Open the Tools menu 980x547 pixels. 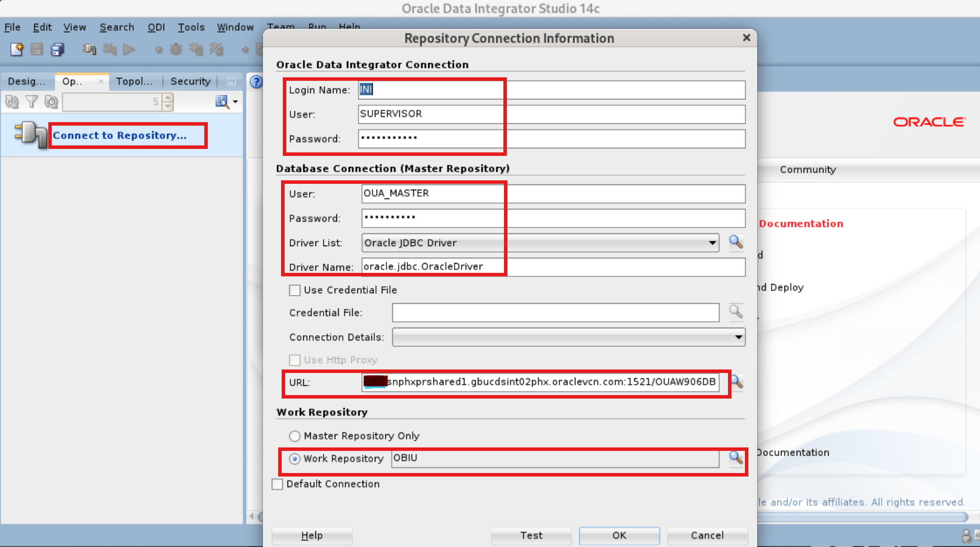pyautogui.click(x=191, y=27)
